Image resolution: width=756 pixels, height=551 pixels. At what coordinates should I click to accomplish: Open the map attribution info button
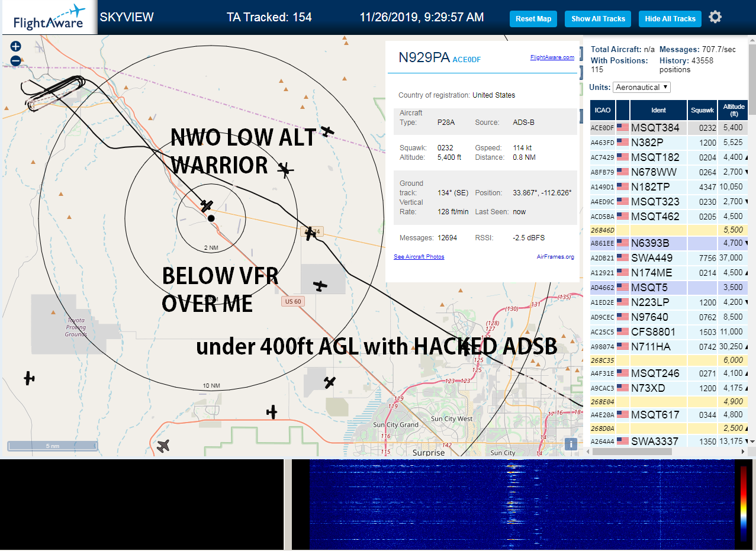click(571, 444)
